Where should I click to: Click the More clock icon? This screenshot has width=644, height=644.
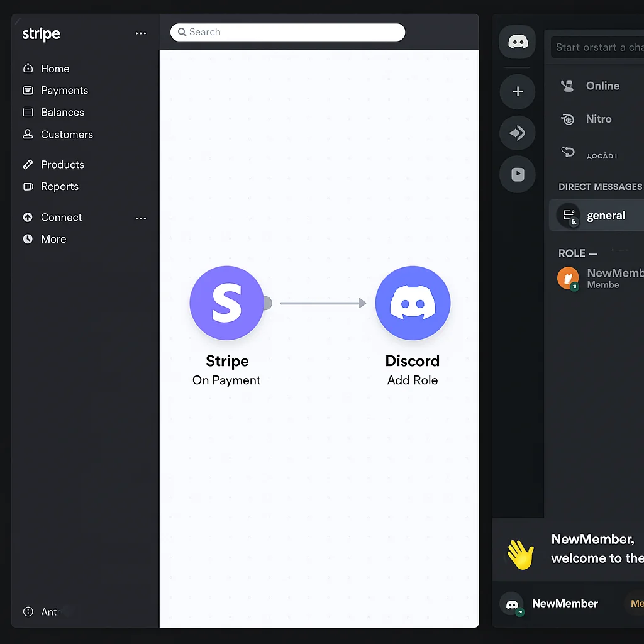coord(28,239)
